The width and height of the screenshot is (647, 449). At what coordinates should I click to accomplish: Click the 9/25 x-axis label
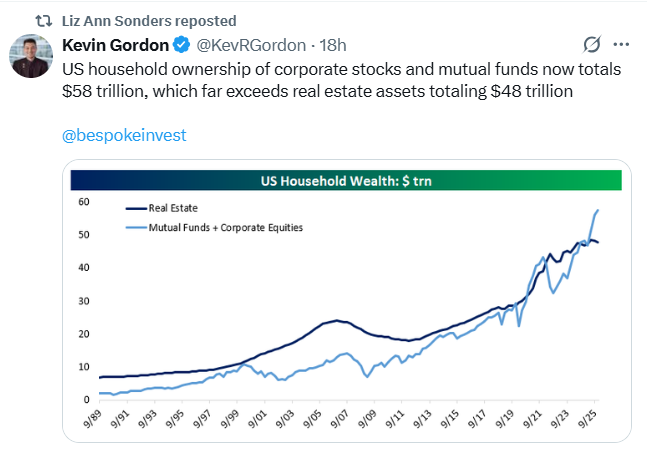587,418
